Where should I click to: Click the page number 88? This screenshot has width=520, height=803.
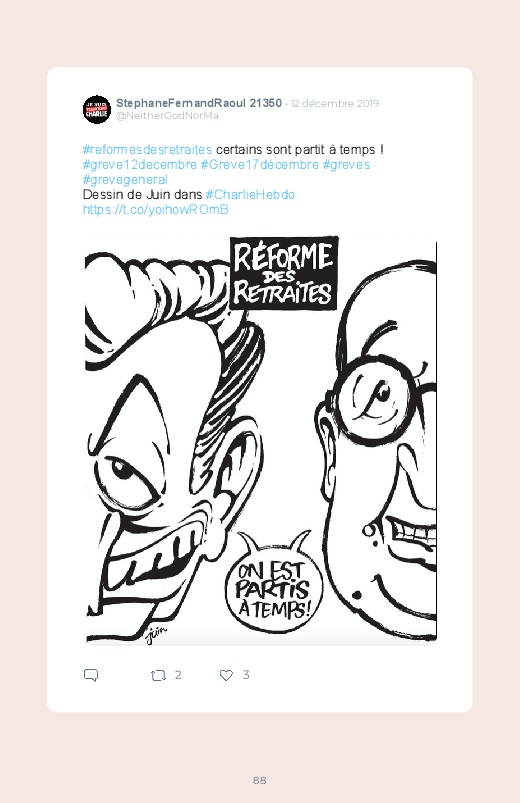(x=260, y=780)
